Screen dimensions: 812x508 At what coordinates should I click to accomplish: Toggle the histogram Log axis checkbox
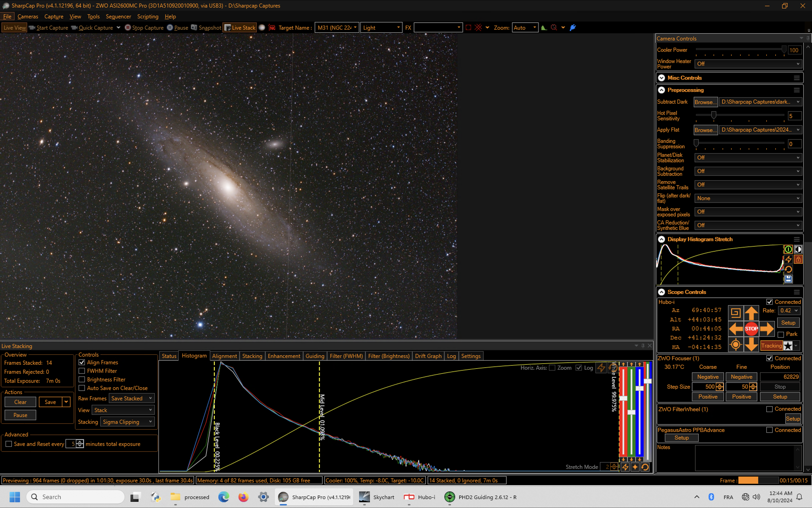click(x=579, y=367)
